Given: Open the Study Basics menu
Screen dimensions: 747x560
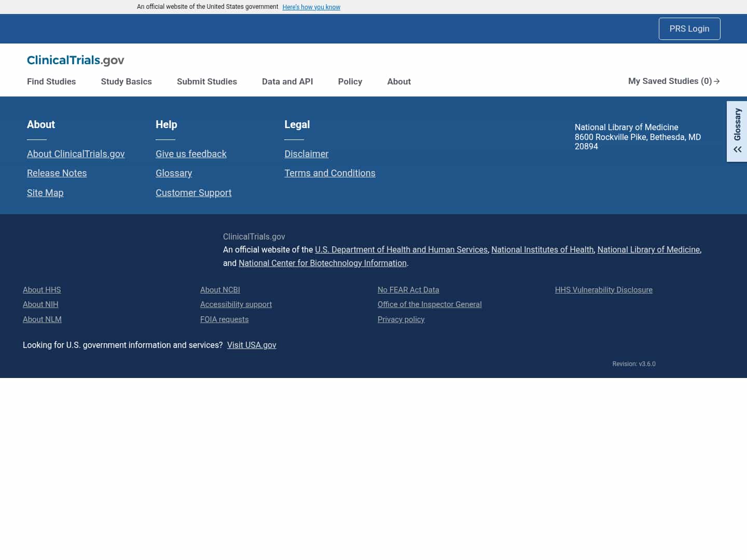Looking at the screenshot, I should click(x=126, y=81).
